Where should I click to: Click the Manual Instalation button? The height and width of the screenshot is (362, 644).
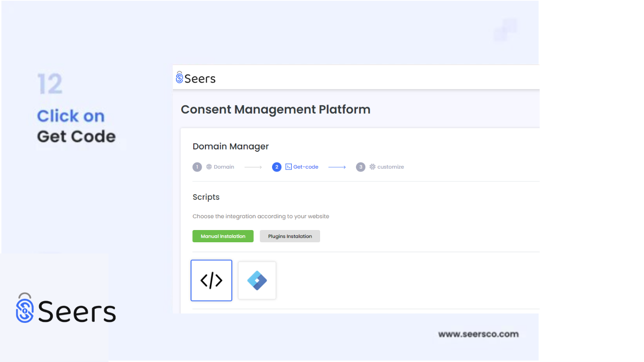[223, 236]
